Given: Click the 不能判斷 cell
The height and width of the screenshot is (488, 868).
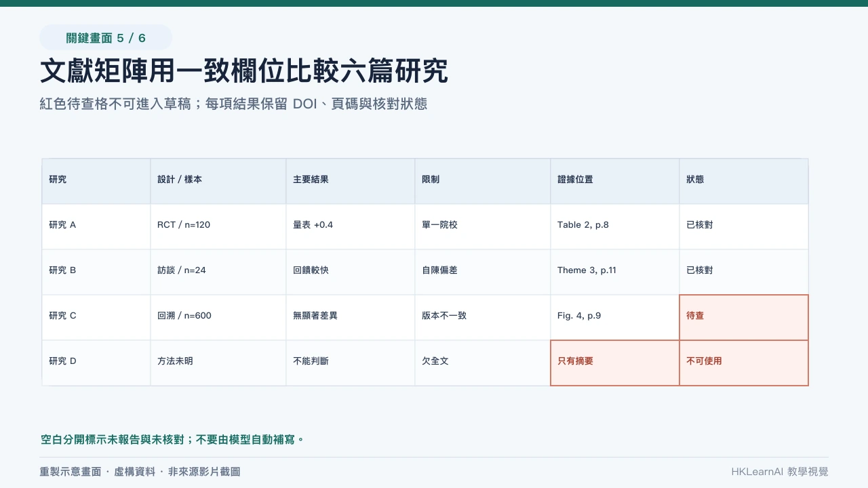Looking at the screenshot, I should coord(351,363).
